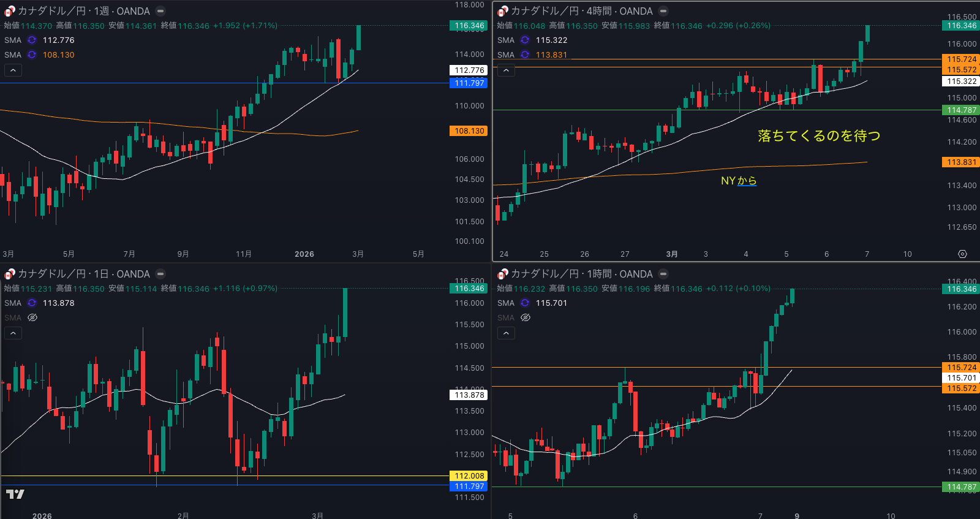Click the minus circle beside the 4時間 chart title
Image resolution: width=980 pixels, height=519 pixels.
663,11
